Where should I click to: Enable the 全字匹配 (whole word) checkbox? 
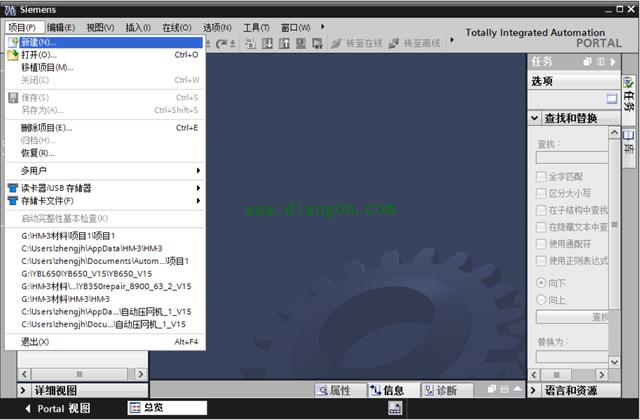[541, 176]
